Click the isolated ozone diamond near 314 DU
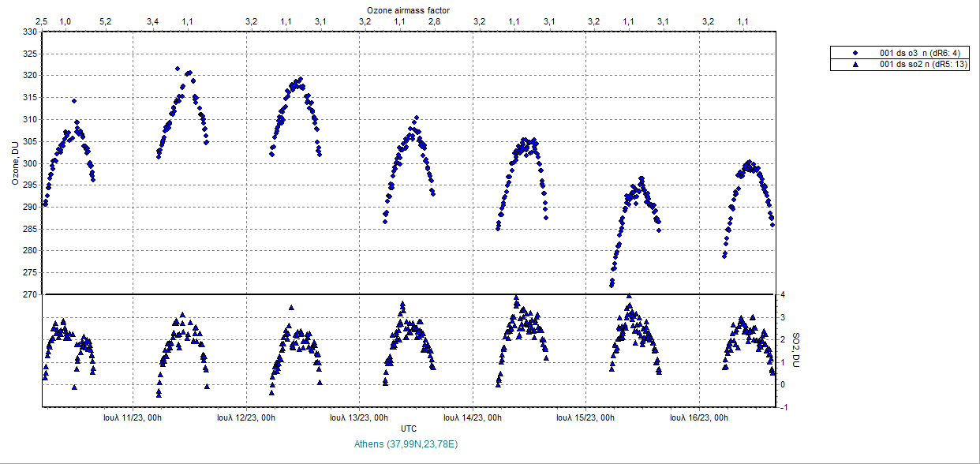This screenshot has width=980, height=464. (x=74, y=101)
